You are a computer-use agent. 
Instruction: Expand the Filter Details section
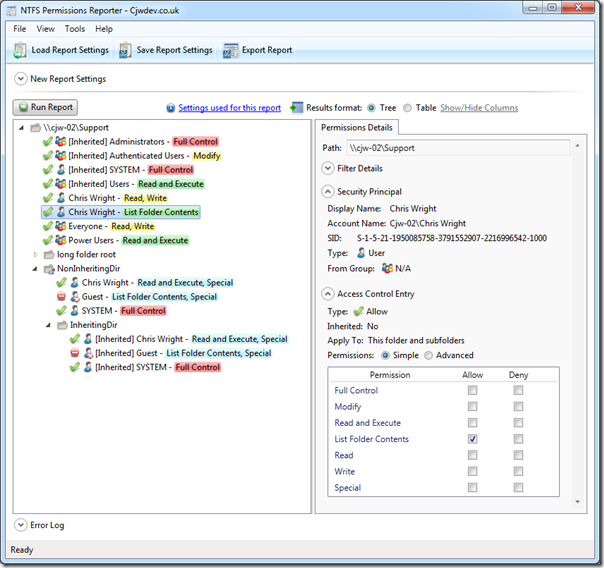point(327,168)
